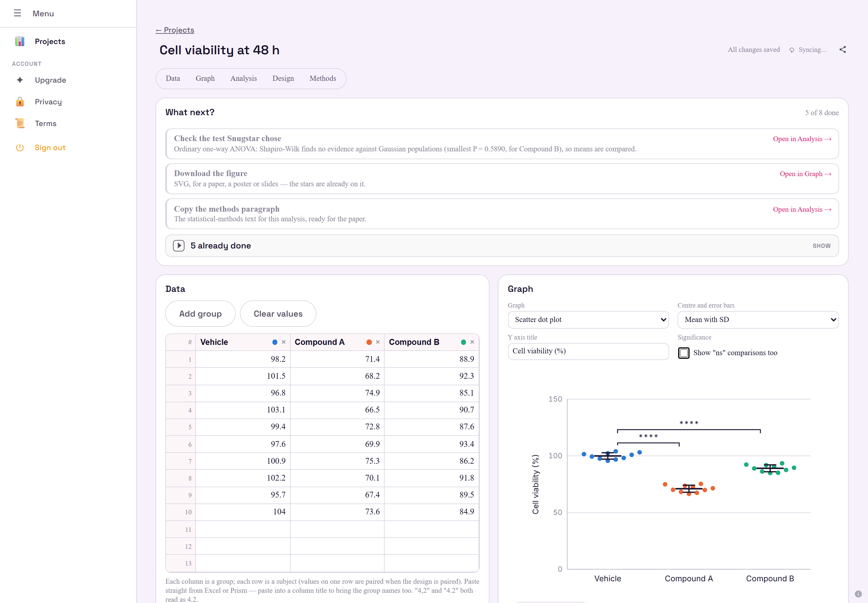Click the Compound B column header name
The image size is (868, 603).
click(x=414, y=342)
